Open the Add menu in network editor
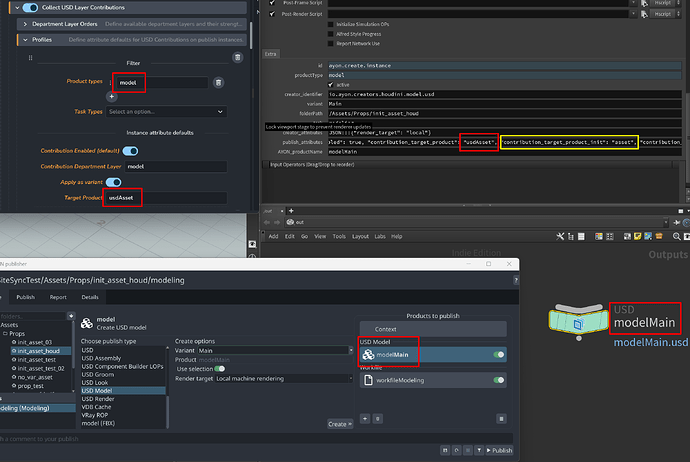Image resolution: width=690 pixels, height=462 pixels. tap(273, 237)
